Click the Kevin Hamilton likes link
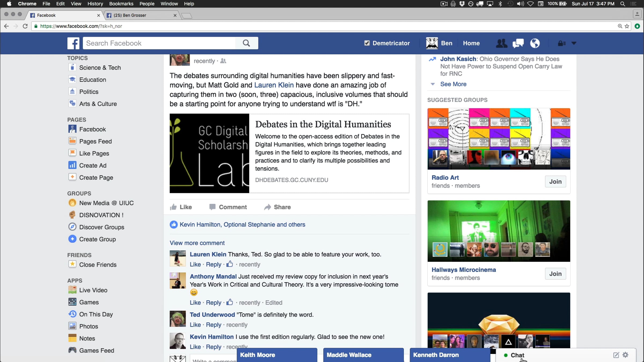The height and width of the screenshot is (362, 644). [x=200, y=224]
